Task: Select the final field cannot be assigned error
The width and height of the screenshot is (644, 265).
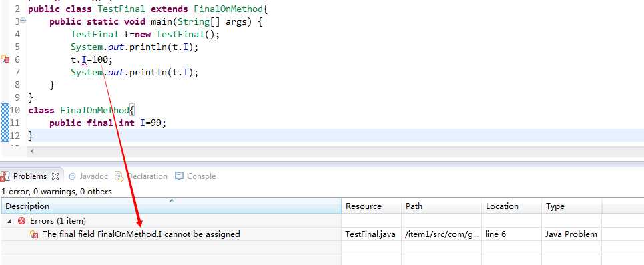Action: pos(141,234)
